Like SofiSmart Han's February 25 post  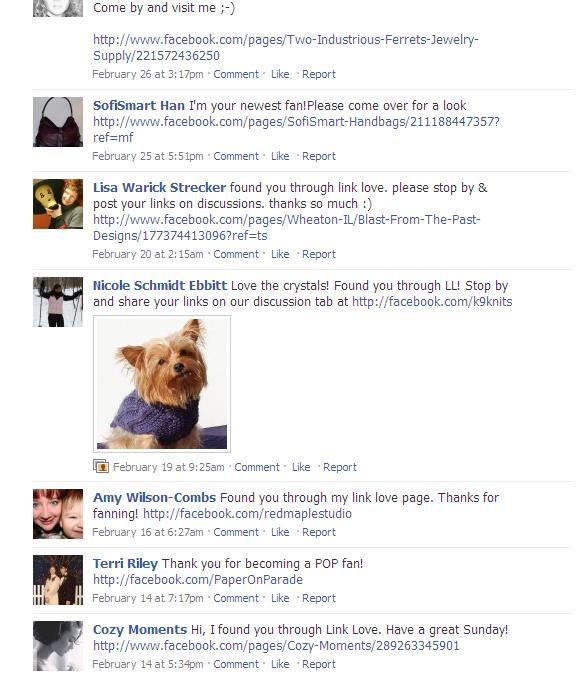click(x=280, y=156)
